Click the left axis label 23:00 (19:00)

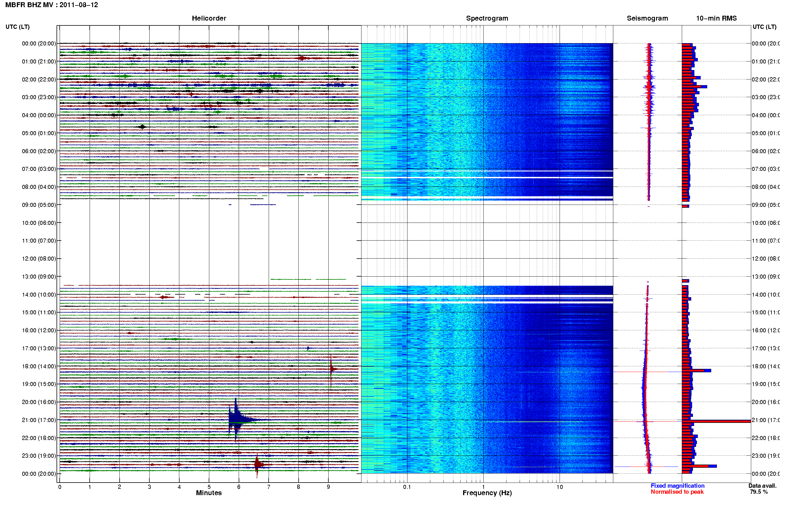pyautogui.click(x=39, y=456)
